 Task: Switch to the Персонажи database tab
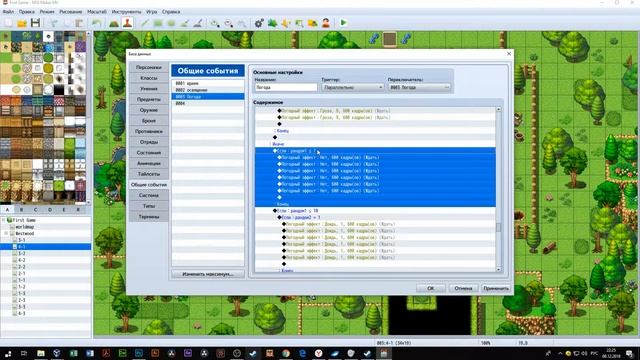click(149, 67)
